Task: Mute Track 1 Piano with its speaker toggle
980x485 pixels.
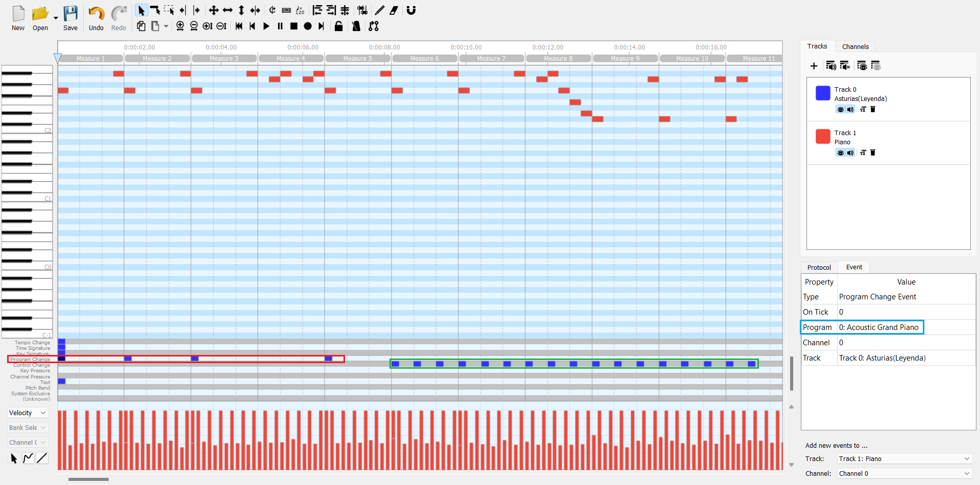Action: click(850, 152)
